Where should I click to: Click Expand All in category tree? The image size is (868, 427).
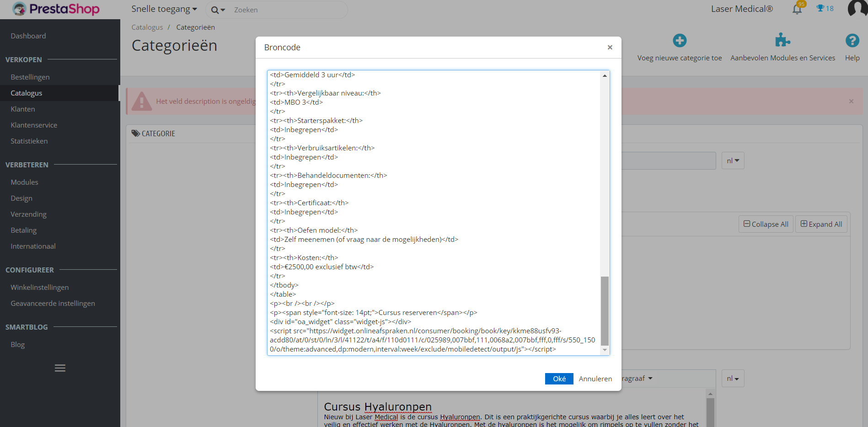click(x=821, y=224)
